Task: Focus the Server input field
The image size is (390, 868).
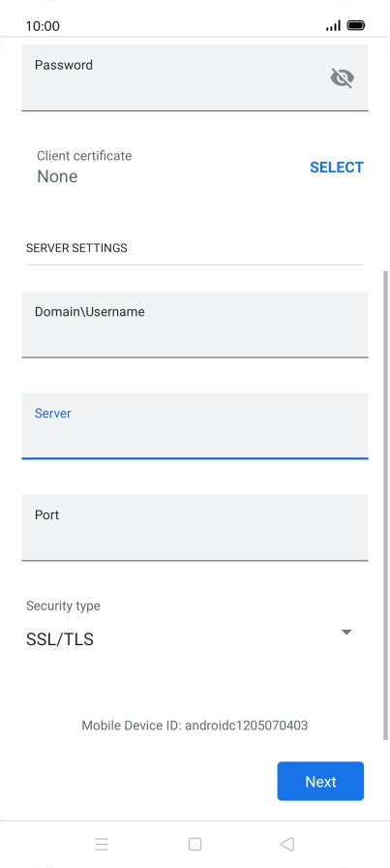Action: click(195, 425)
